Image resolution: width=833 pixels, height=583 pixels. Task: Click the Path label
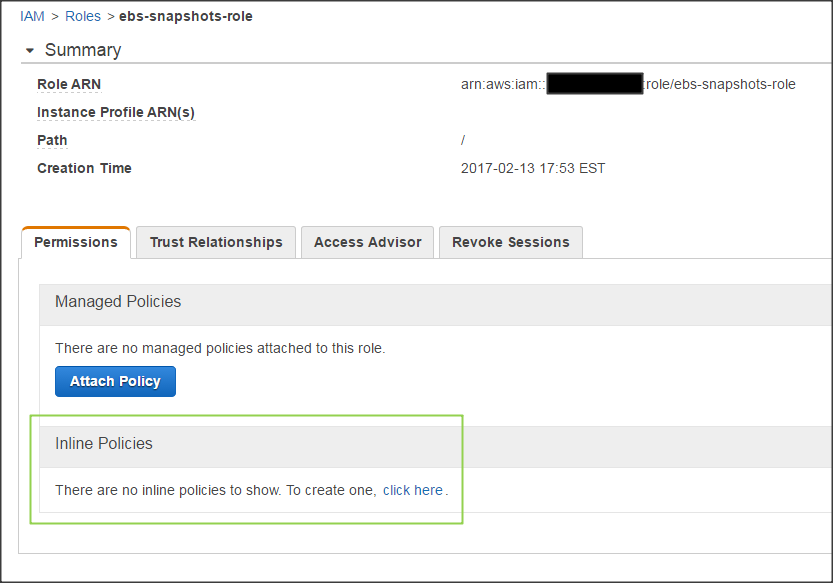point(52,140)
